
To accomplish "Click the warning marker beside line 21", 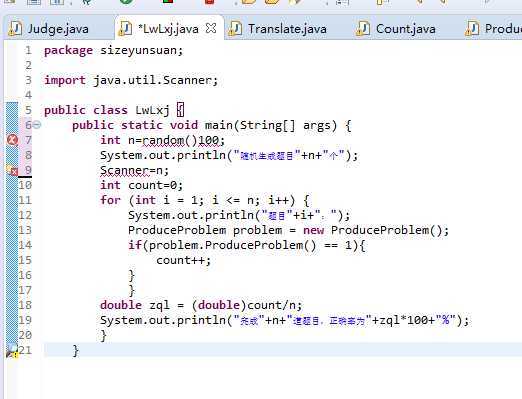I will tap(12, 351).
